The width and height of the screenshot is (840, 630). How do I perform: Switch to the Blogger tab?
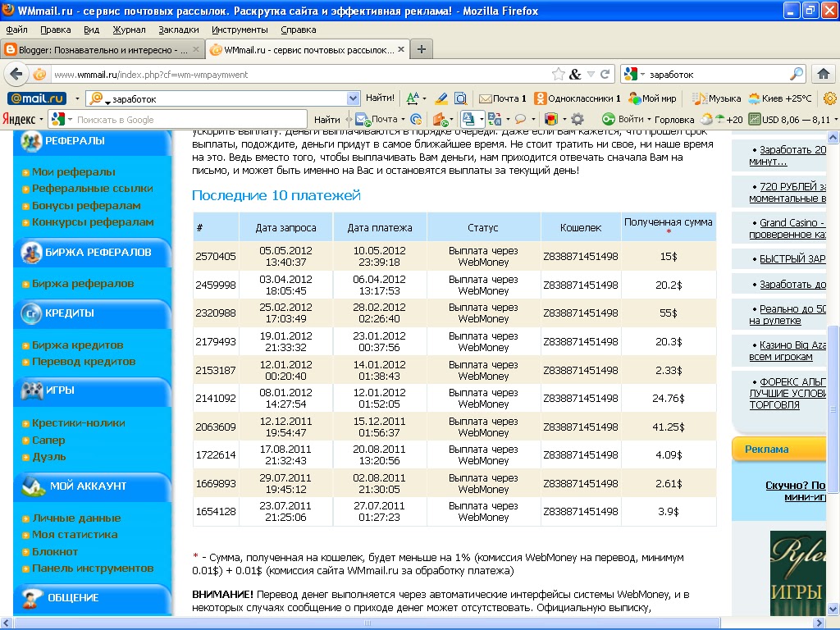point(103,50)
